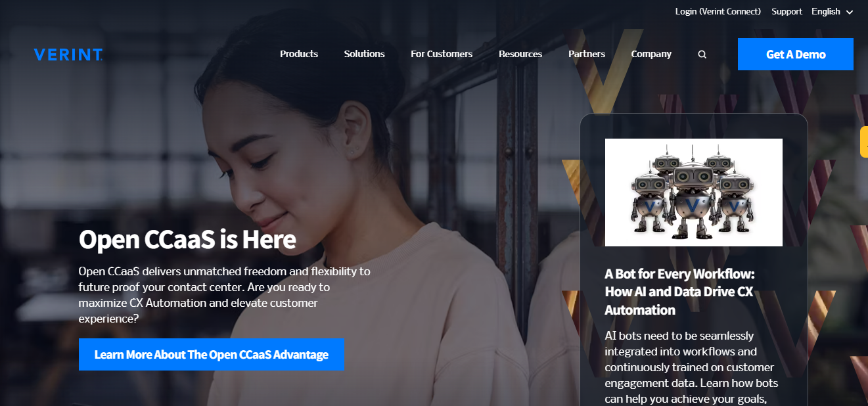Image resolution: width=868 pixels, height=406 pixels.
Task: Click the AI bots card description text
Action: (x=691, y=367)
